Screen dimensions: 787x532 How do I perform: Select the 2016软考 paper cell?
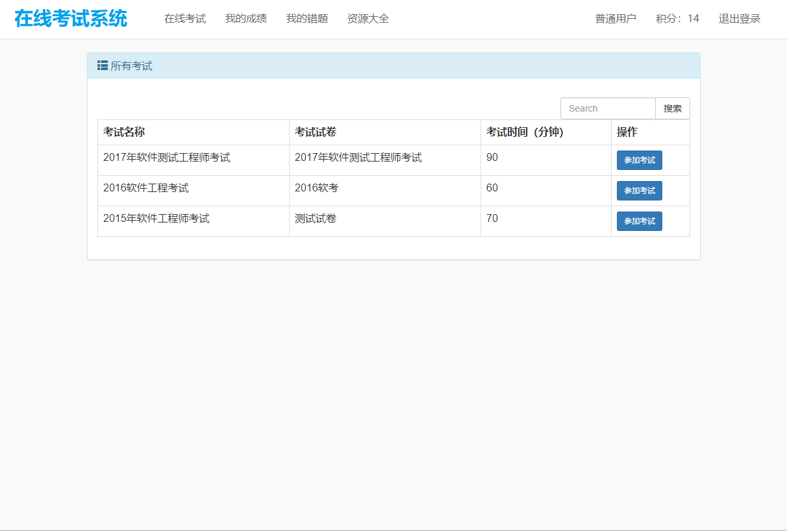(x=317, y=188)
